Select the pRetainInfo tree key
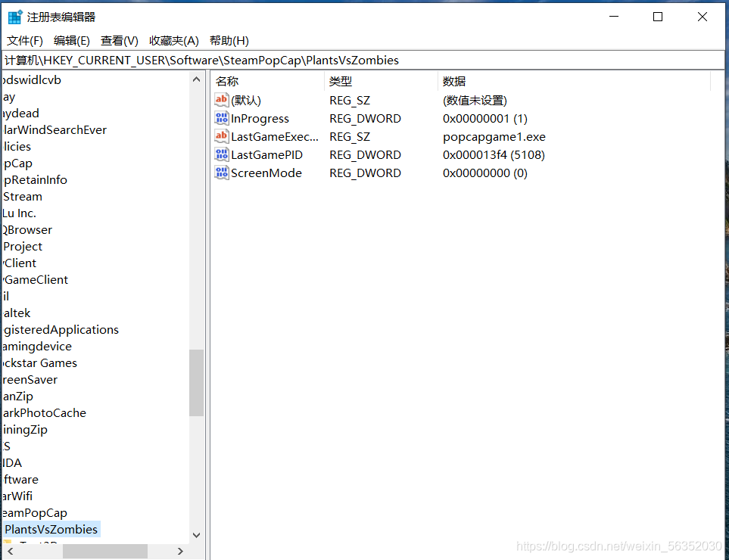The image size is (729, 560). pyautogui.click(x=35, y=179)
